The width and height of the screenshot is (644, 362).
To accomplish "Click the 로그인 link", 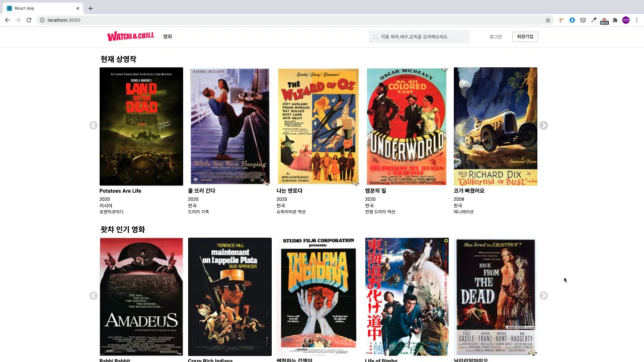I will click(496, 37).
